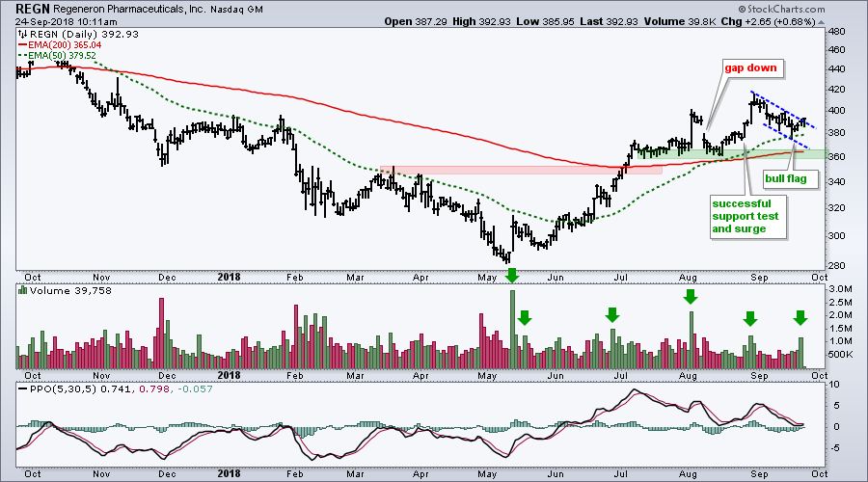Click the 280 price axis label
Image resolution: width=868 pixels, height=482 pixels.
837,266
